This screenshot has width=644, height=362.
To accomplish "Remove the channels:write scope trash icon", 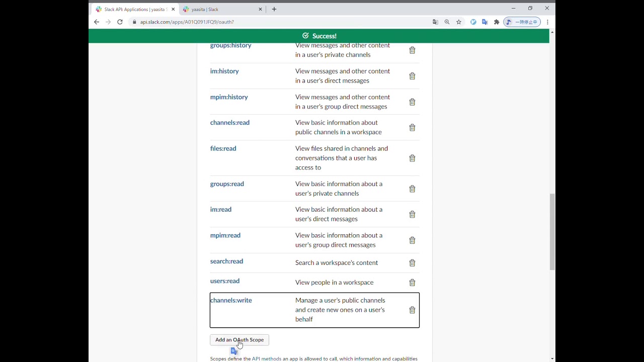I will pyautogui.click(x=412, y=310).
